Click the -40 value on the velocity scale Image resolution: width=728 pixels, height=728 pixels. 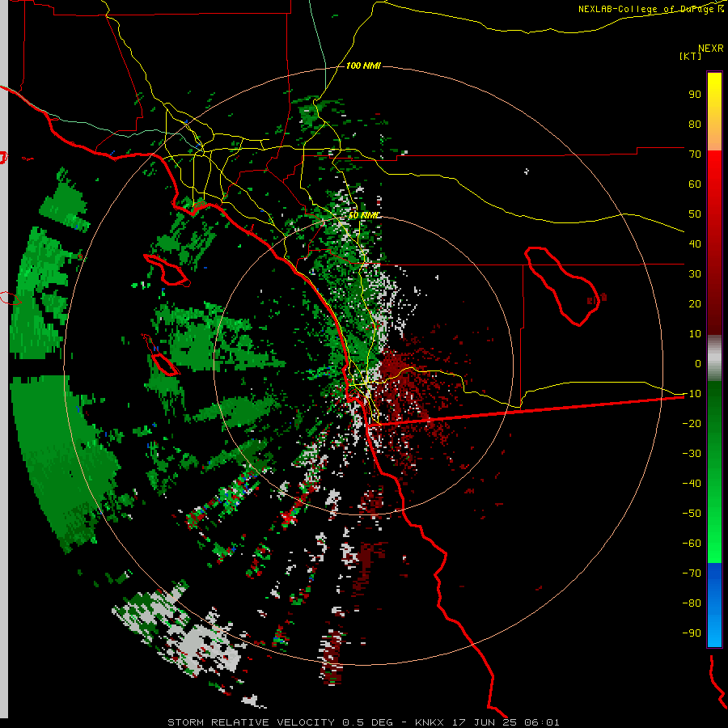pos(692,484)
